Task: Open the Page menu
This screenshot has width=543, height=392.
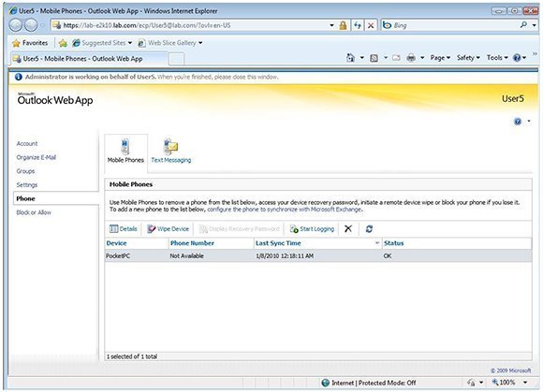Action: click(x=440, y=58)
